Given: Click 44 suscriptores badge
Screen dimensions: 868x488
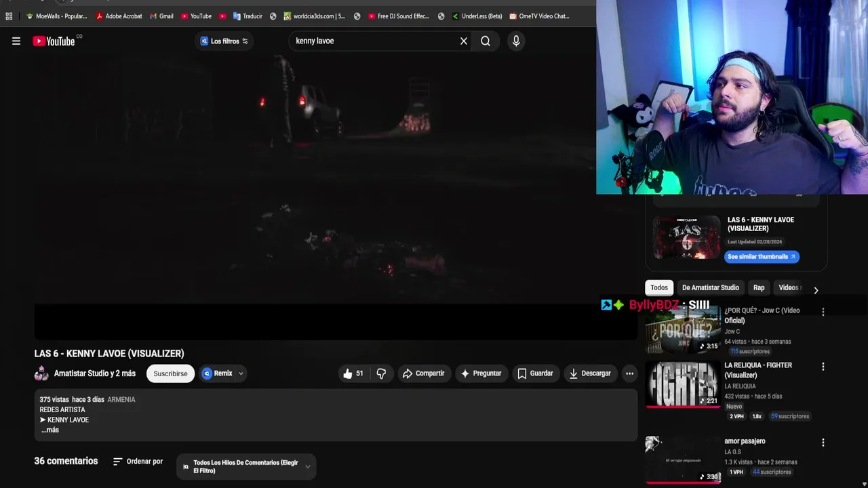Looking at the screenshot, I should tap(772, 472).
